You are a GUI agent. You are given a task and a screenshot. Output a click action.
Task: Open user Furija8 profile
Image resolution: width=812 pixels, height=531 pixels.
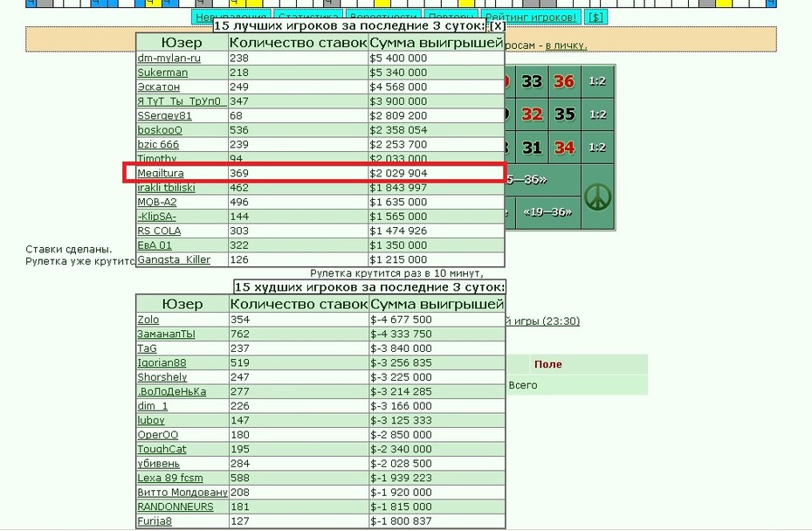pos(155,521)
